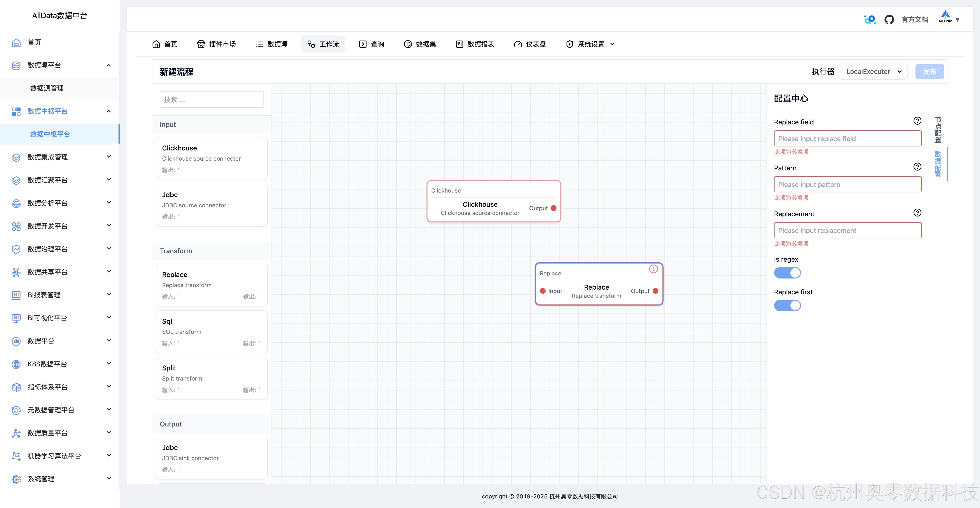This screenshot has width=980, height=508.
Task: Expand the K8S数据平台 chevron
Action: [x=109, y=363]
